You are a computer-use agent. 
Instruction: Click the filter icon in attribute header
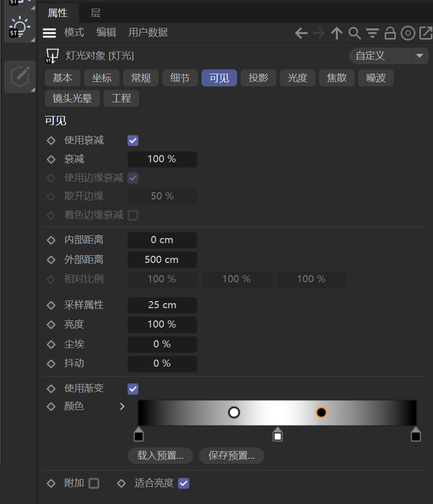coord(372,34)
